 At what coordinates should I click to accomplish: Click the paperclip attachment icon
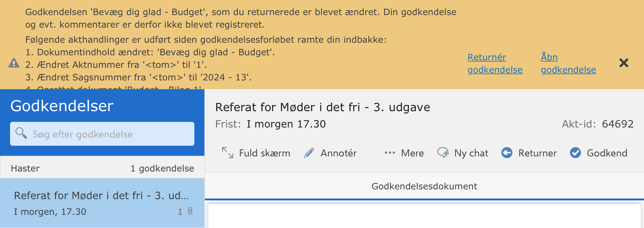coord(190,211)
